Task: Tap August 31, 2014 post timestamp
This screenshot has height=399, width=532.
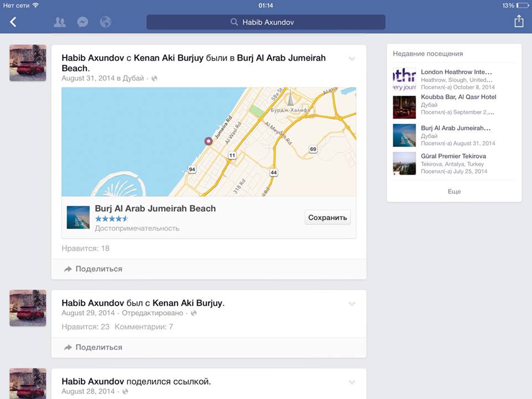Action: point(88,78)
